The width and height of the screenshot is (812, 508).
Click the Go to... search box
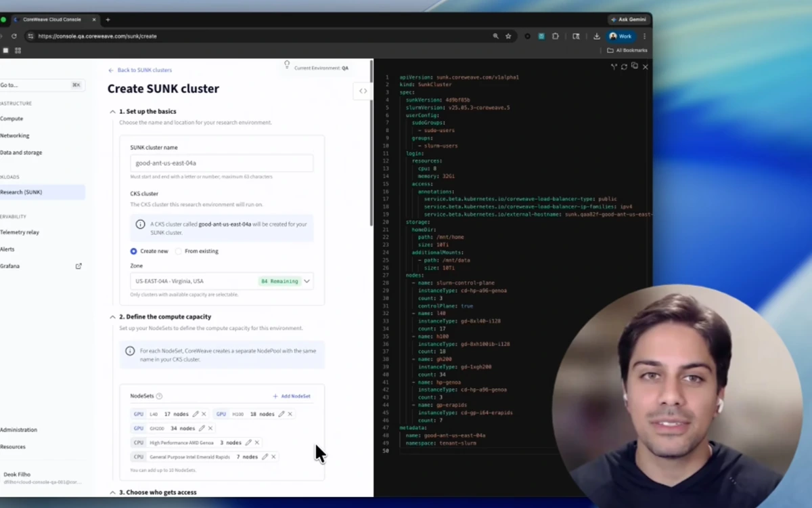(41, 85)
